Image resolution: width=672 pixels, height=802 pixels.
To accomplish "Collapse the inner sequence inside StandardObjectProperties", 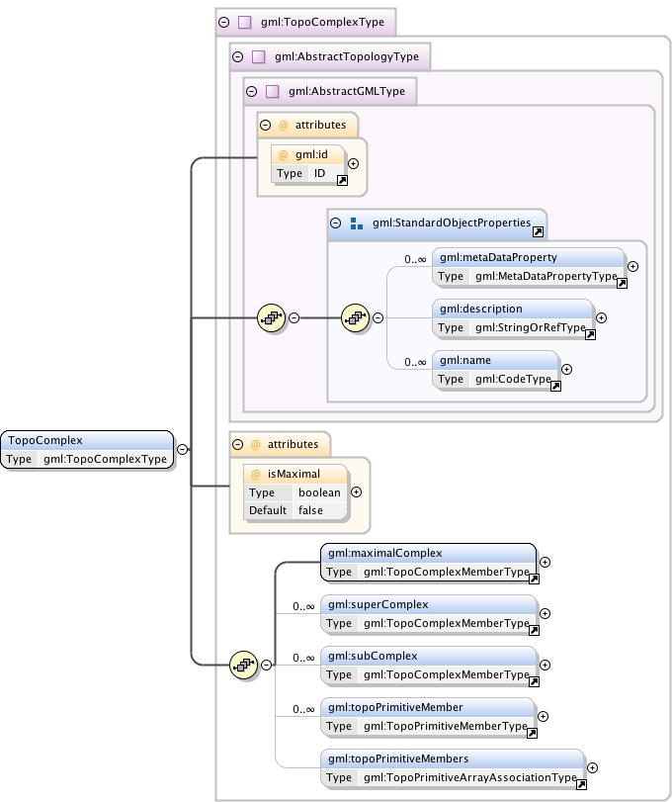I will click(378, 317).
